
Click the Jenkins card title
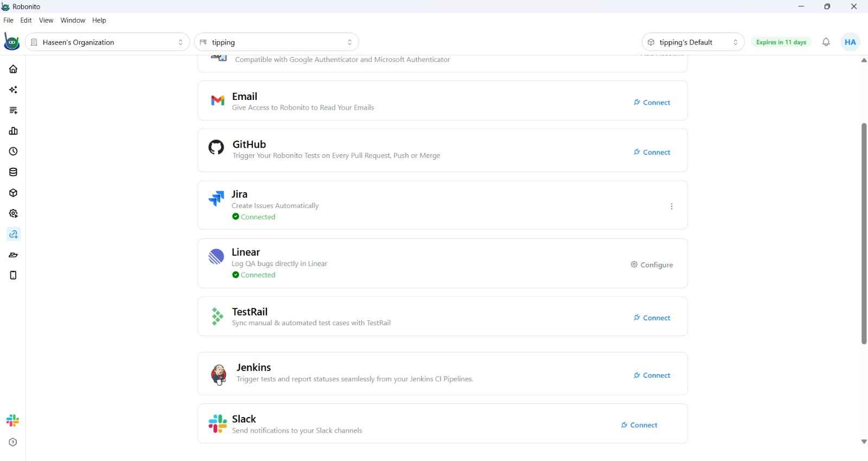tap(253, 367)
